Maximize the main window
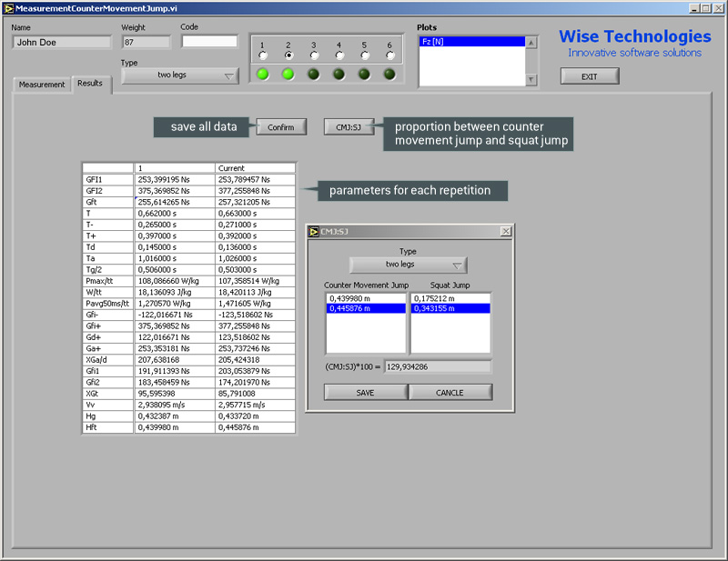This screenshot has width=728, height=561. [706, 8]
